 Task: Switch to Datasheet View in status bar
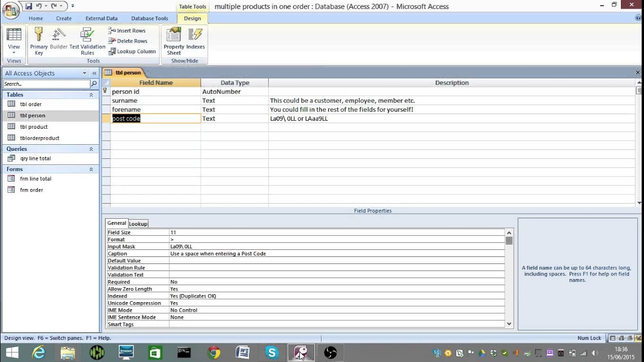pos(612,338)
